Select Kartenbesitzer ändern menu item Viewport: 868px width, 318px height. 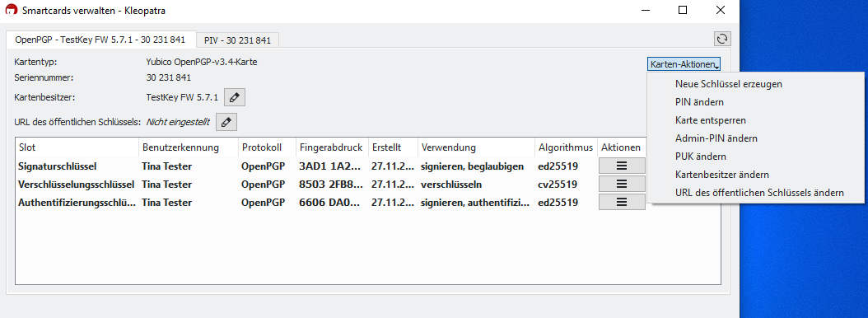point(722,175)
